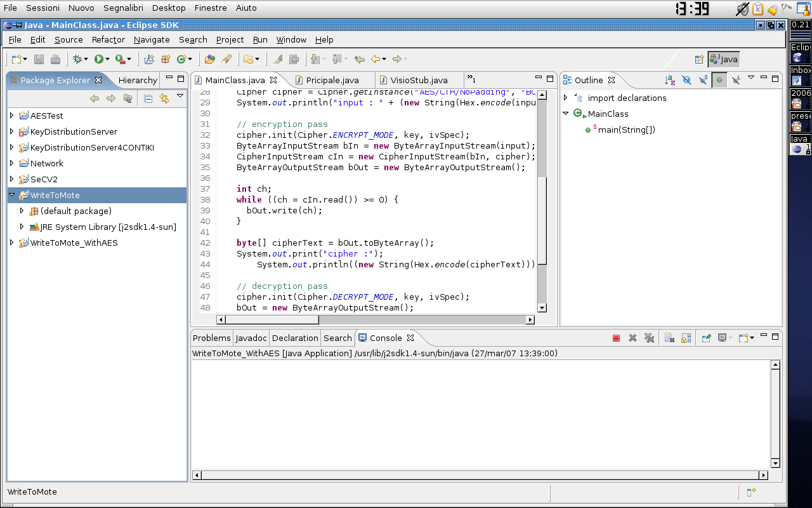Select WriteToMote_WithAES project

tap(74, 243)
